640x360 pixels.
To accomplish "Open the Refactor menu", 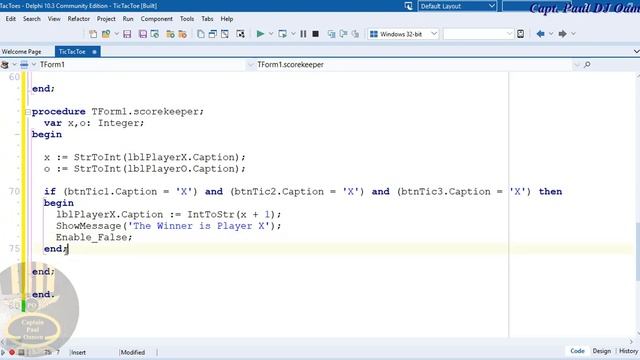I will 78,19.
